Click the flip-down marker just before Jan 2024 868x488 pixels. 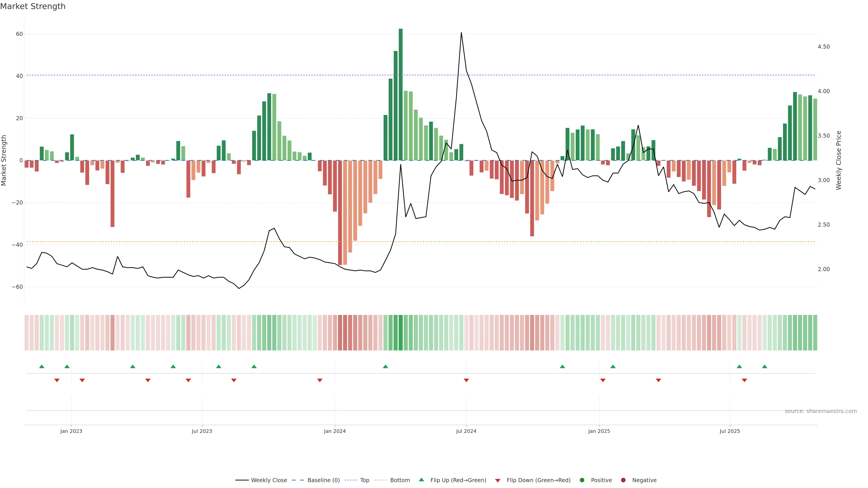coord(320,380)
